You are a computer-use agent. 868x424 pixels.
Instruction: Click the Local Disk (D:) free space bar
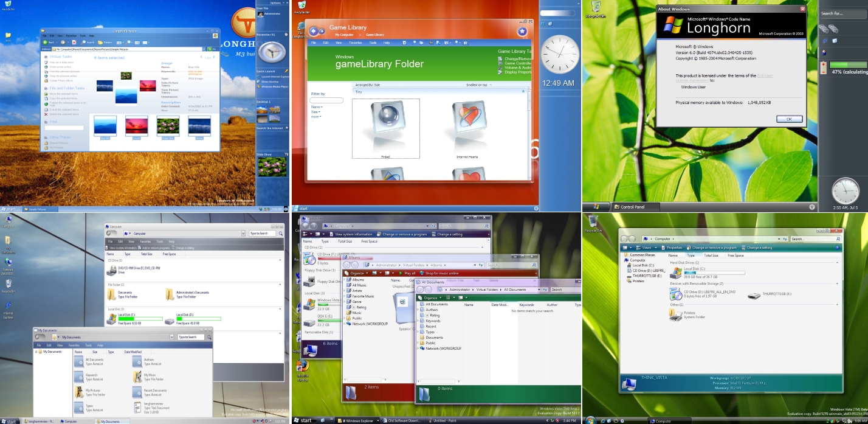tap(199, 319)
